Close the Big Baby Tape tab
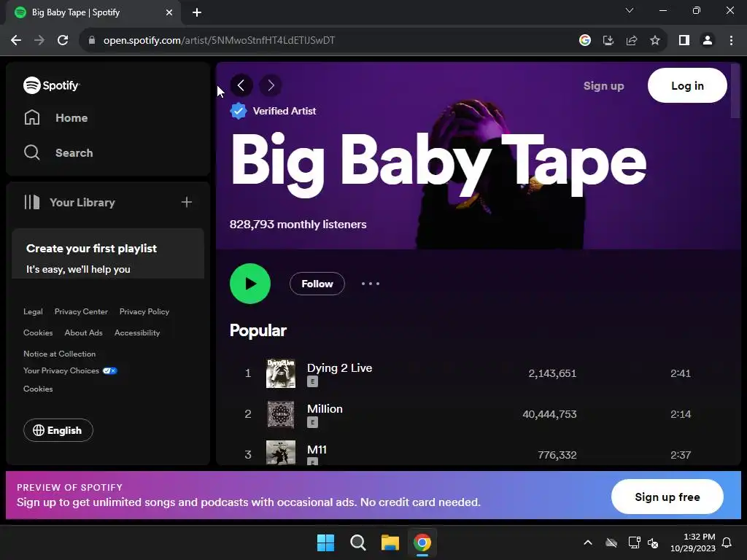The image size is (747, 560). point(169,12)
